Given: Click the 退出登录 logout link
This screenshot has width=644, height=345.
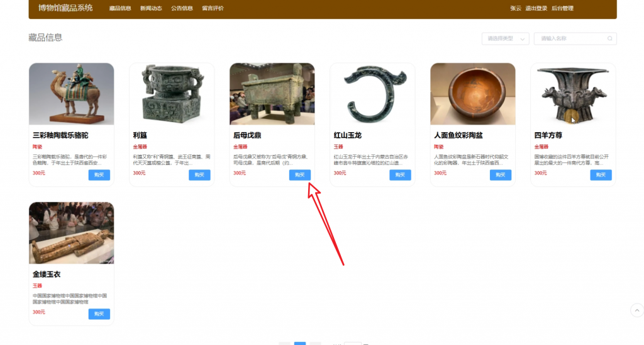Looking at the screenshot, I should tap(536, 8).
